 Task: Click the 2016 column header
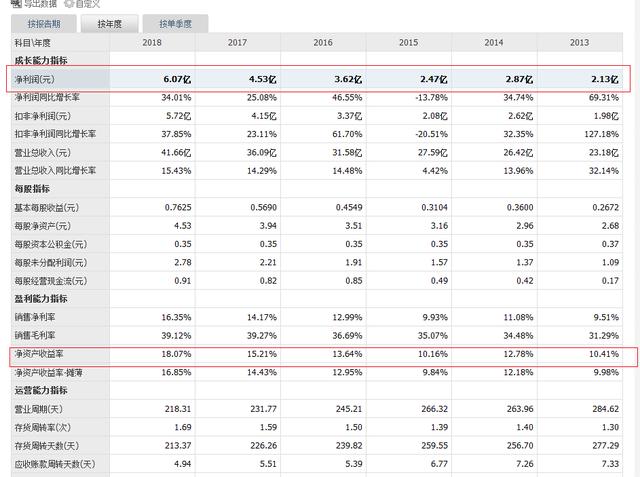(323, 42)
